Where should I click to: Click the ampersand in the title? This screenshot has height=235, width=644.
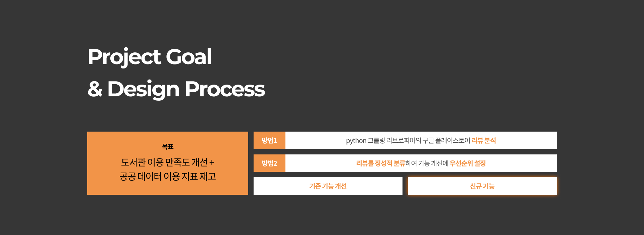click(x=95, y=89)
